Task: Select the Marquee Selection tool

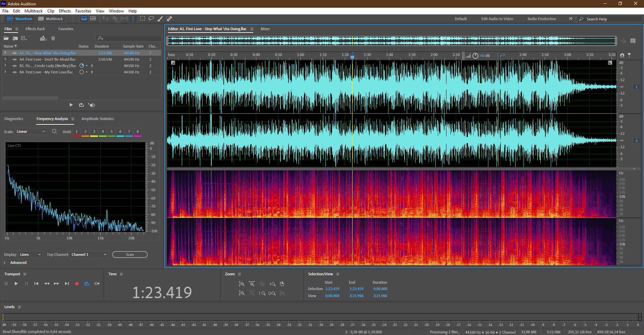Action: point(143,19)
